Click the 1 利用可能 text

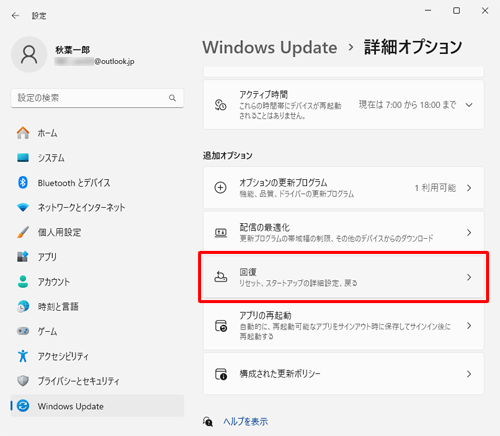435,188
